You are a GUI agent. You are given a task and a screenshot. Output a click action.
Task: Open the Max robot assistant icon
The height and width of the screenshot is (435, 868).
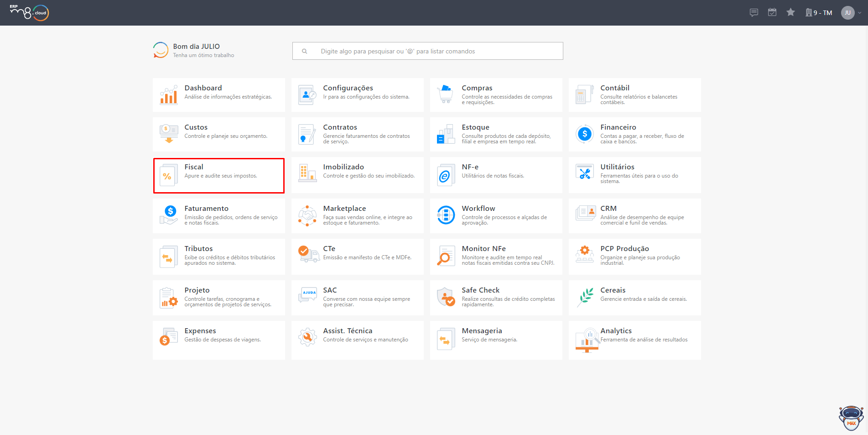pos(851,418)
